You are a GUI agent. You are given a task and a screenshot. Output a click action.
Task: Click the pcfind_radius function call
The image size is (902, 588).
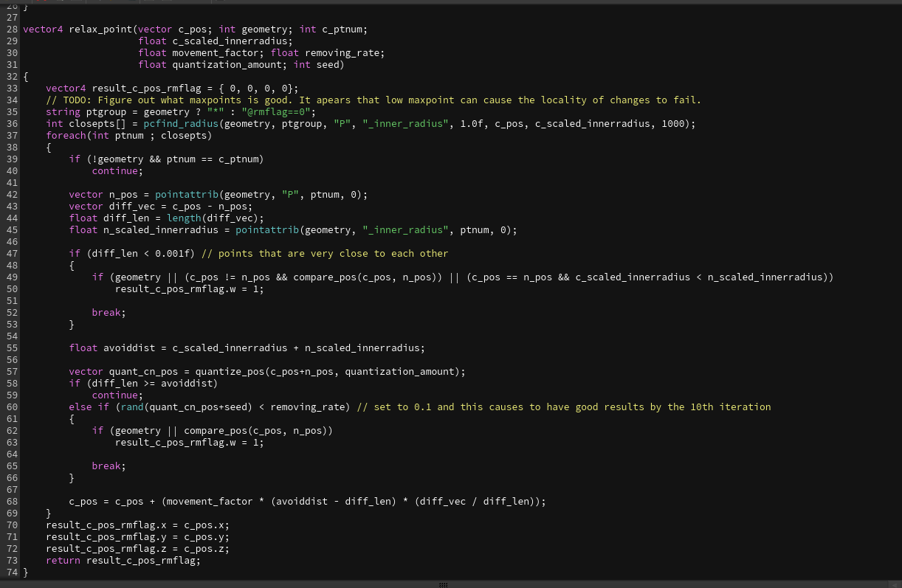point(181,124)
